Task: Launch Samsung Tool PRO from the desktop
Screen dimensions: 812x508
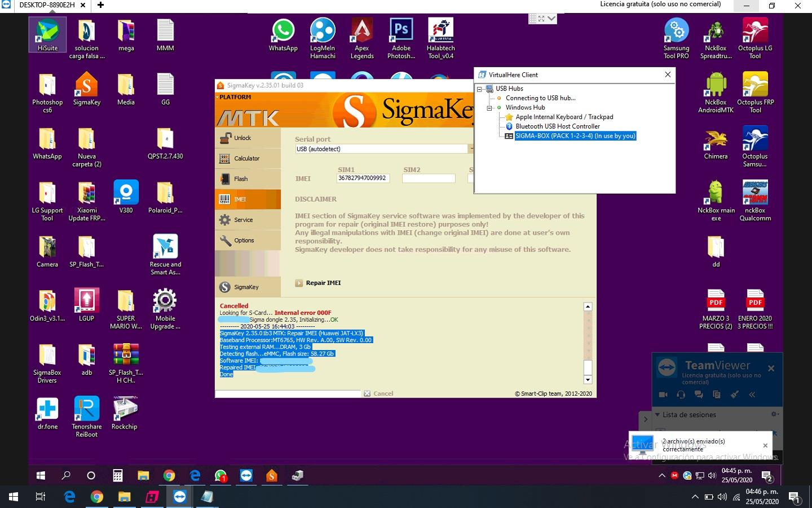Action: point(676,38)
